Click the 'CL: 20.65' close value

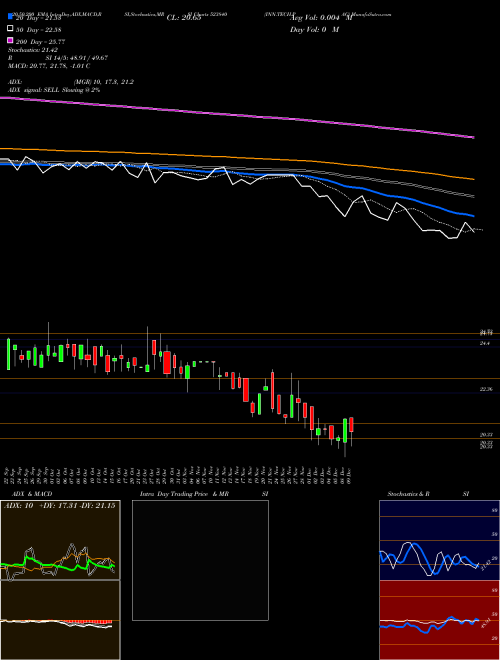[x=184, y=18]
